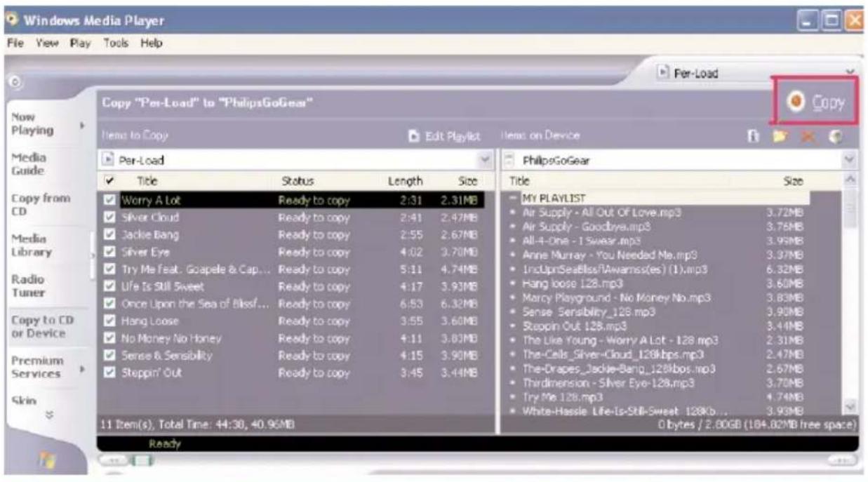Uncheck the No Money No Honey checkbox
This screenshot has width=868, height=482.
pyautogui.click(x=109, y=338)
